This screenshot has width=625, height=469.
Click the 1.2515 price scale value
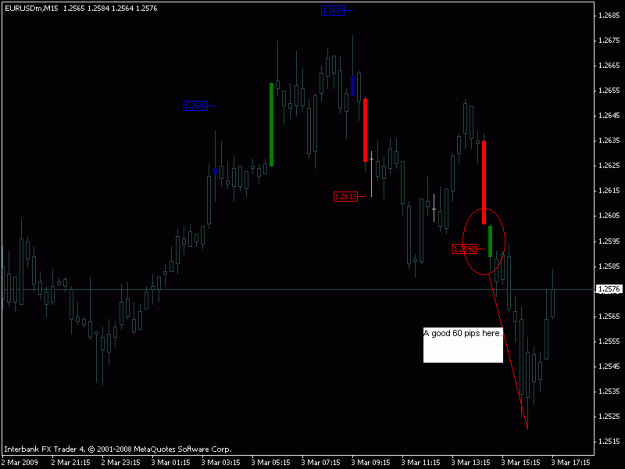[x=609, y=442]
